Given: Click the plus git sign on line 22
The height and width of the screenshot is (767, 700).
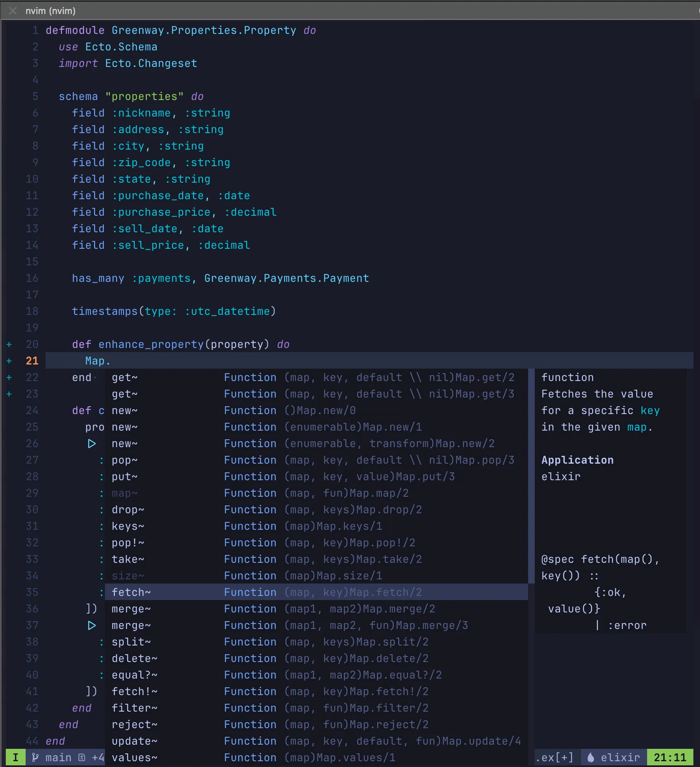Looking at the screenshot, I should (x=9, y=377).
